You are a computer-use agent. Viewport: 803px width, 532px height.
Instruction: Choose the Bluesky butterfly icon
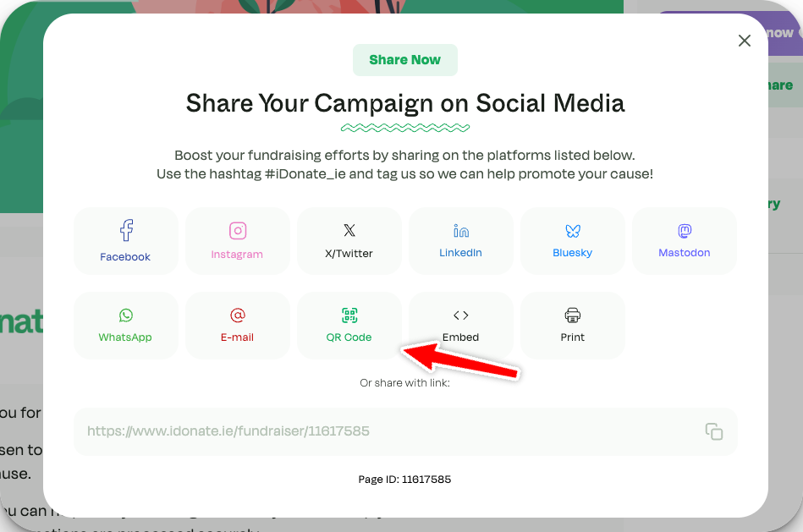point(573,231)
